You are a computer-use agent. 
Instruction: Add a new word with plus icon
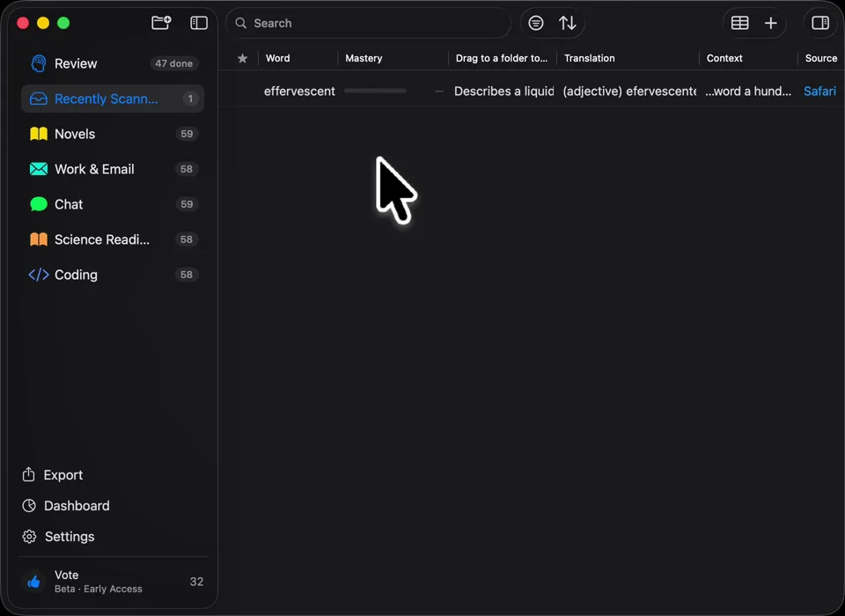(771, 23)
